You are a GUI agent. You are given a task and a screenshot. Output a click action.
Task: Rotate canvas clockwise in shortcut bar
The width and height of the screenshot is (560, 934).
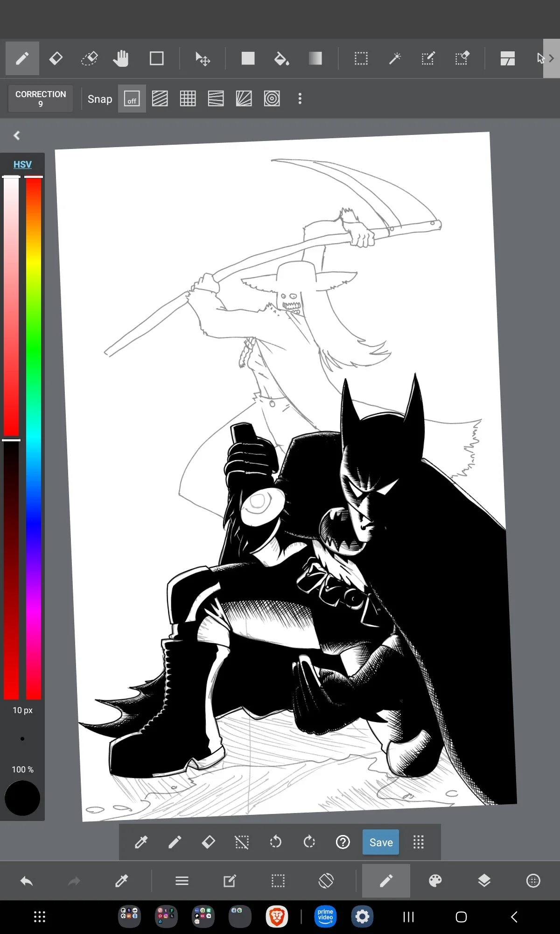[309, 842]
